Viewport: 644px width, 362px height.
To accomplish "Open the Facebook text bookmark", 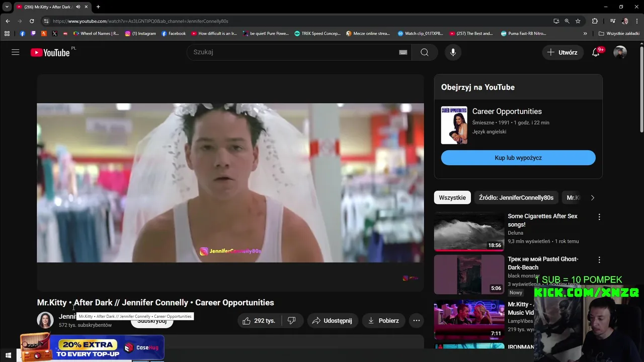I will tap(174, 34).
